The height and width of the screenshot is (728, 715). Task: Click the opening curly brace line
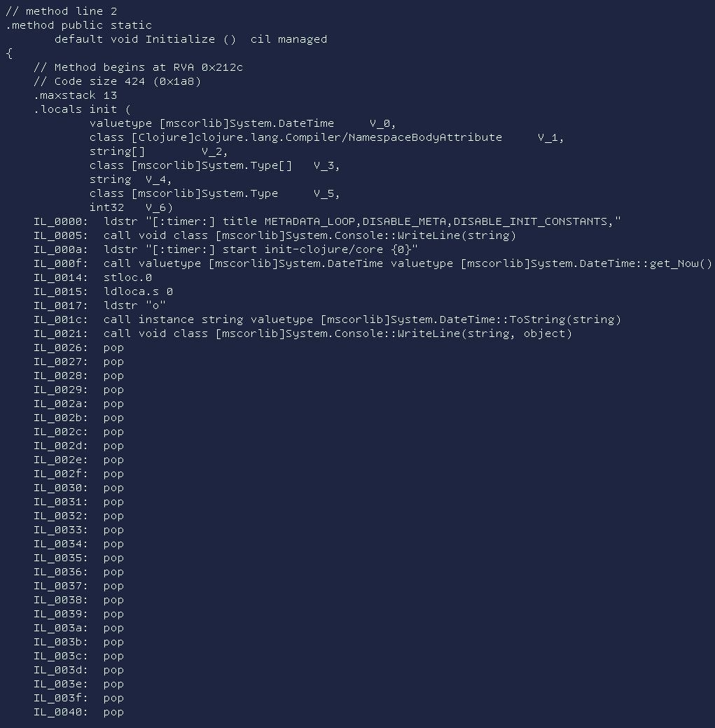point(8,53)
